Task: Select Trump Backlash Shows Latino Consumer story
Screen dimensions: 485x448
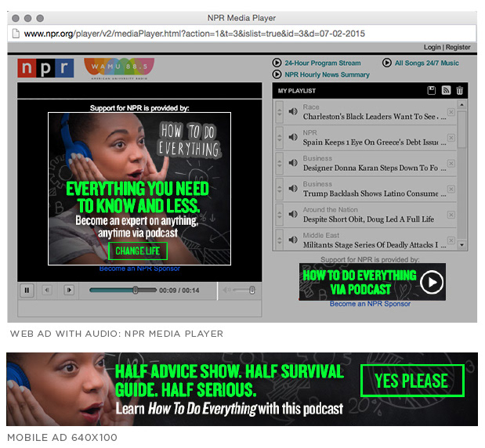Action: point(375,194)
